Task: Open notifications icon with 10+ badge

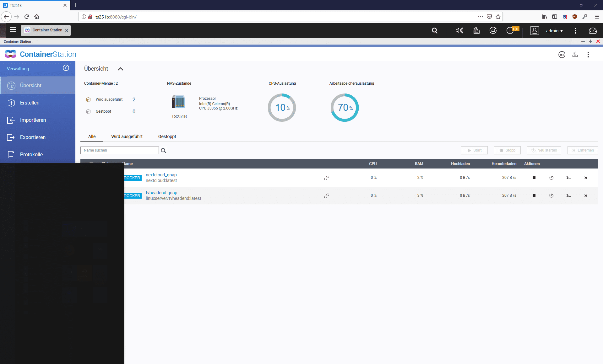Action: pos(510,30)
